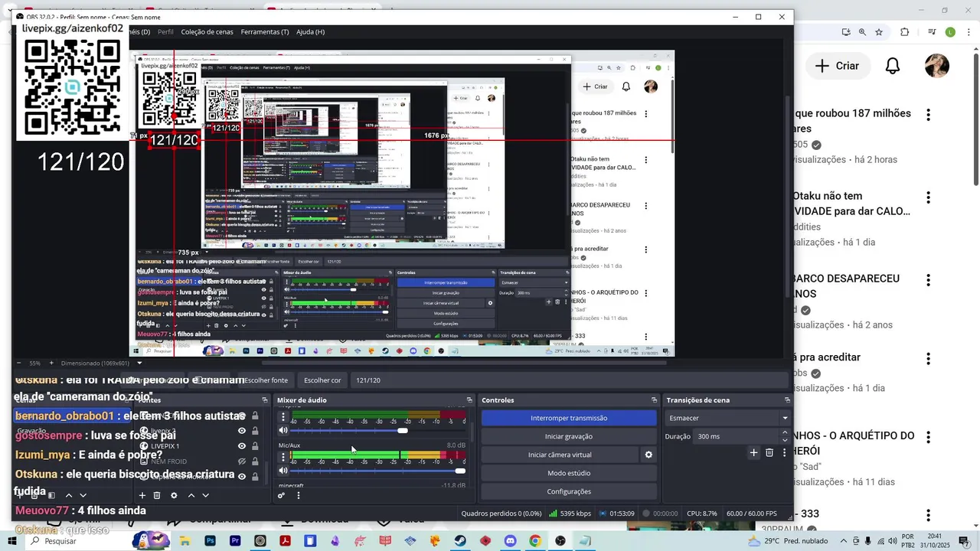
Task: Toggle visibility of LIVEPIX 1 source
Action: 242,446
